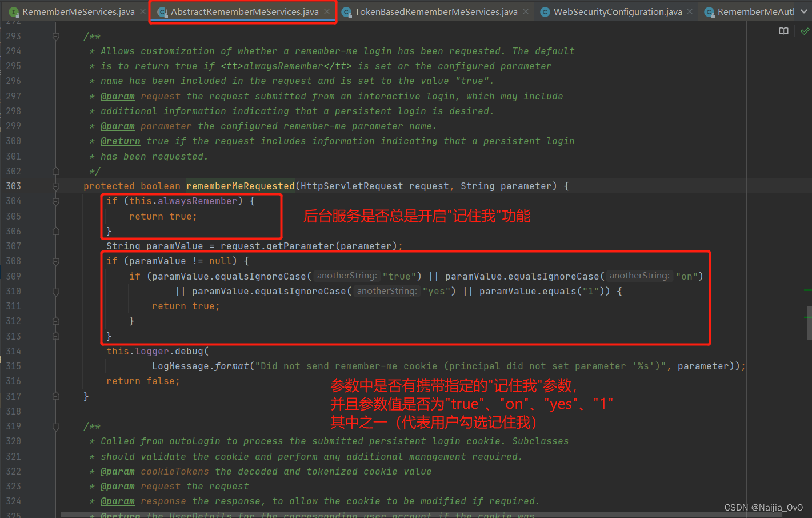Click line number 303 in the gutter
This screenshot has width=812, height=518.
tap(14, 186)
